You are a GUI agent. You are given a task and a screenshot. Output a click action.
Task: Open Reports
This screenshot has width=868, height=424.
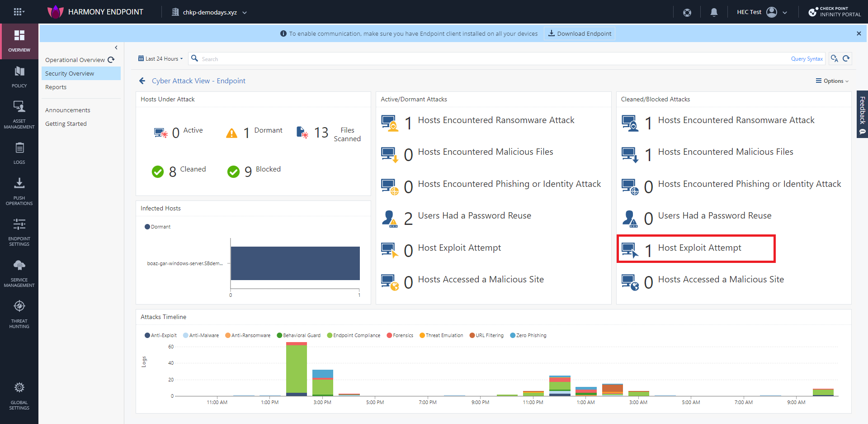(x=56, y=87)
